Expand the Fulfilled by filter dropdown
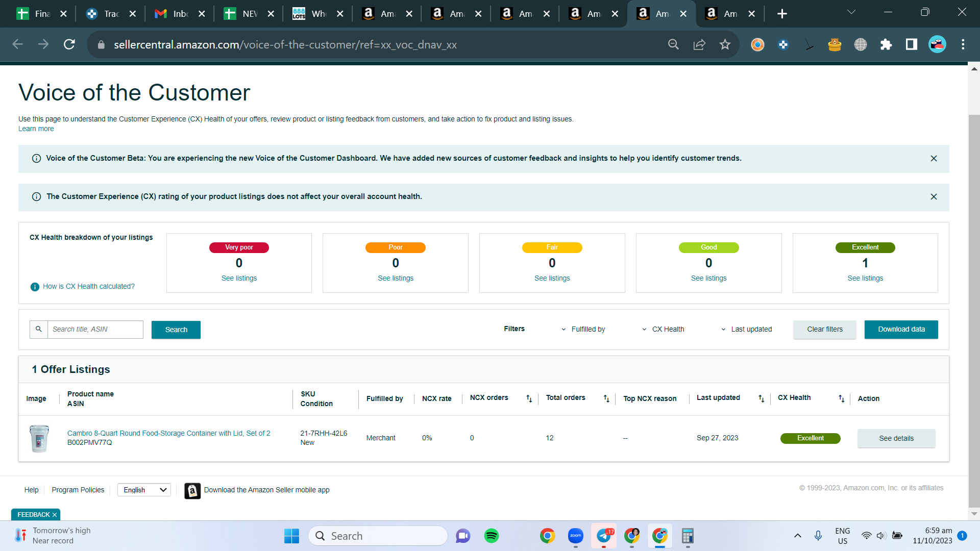Screen dimensions: 980x551 tap(583, 329)
